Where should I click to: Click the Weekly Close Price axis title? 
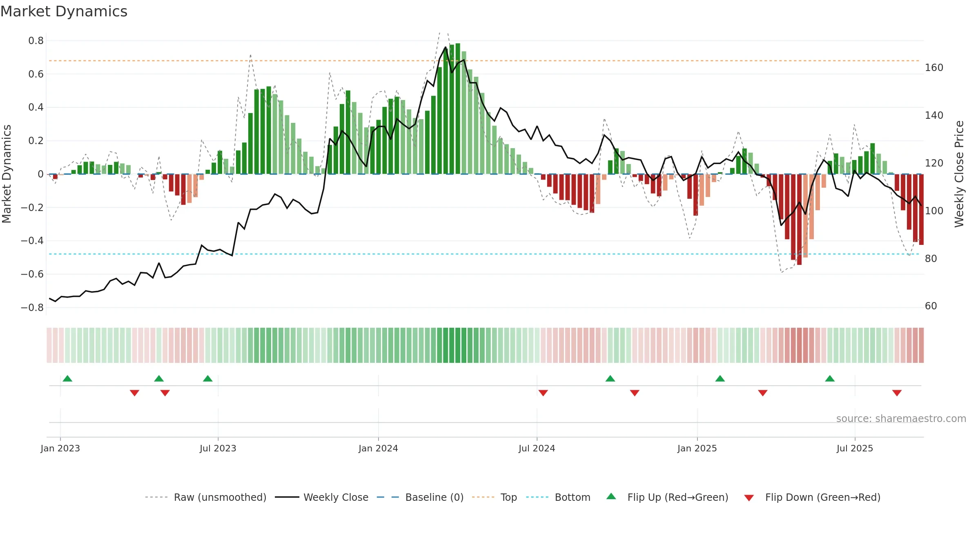point(959,174)
